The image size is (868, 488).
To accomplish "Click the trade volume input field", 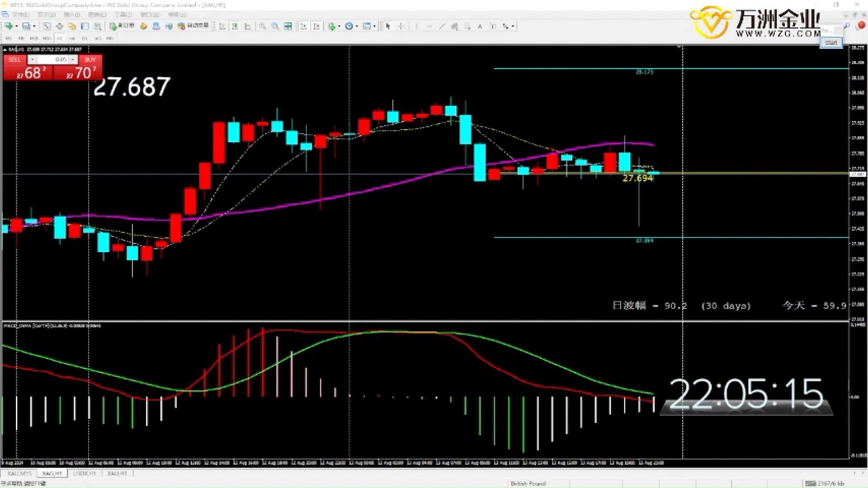I will click(x=52, y=60).
